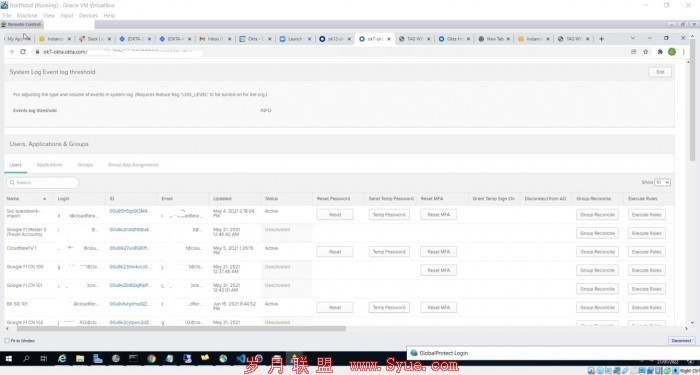Image resolution: width=700 pixels, height=375 pixels.
Task: Open the ID link for Svc user row
Action: click(x=130, y=211)
